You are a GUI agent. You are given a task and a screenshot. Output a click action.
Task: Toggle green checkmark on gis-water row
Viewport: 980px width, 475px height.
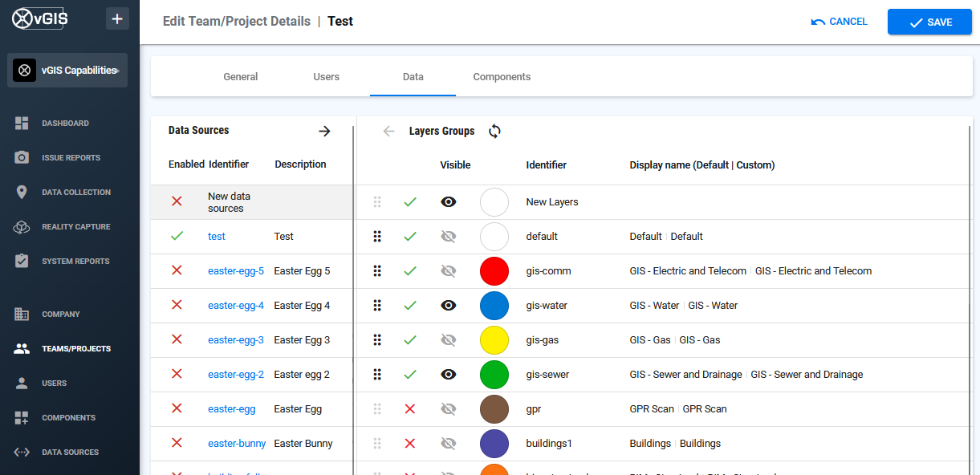[410, 306]
